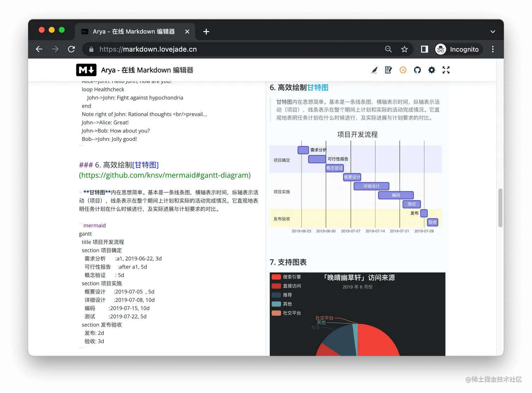The width and height of the screenshot is (532, 393).
Task: Open the GitHub repository icon in the editor toolbar
Action: (x=417, y=70)
